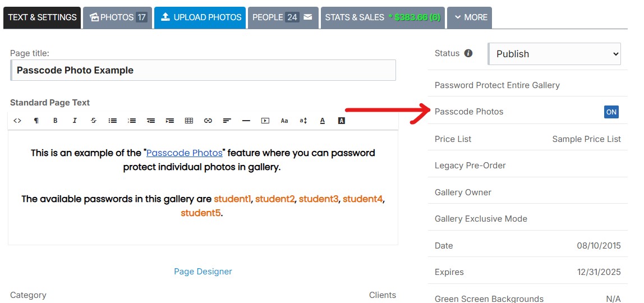Open the text background color picker

point(341,121)
